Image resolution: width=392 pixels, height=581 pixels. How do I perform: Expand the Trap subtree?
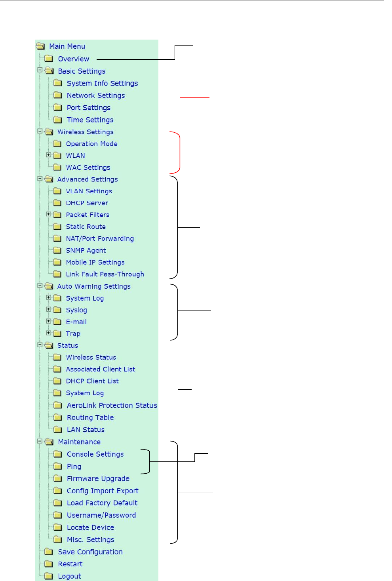(48, 333)
